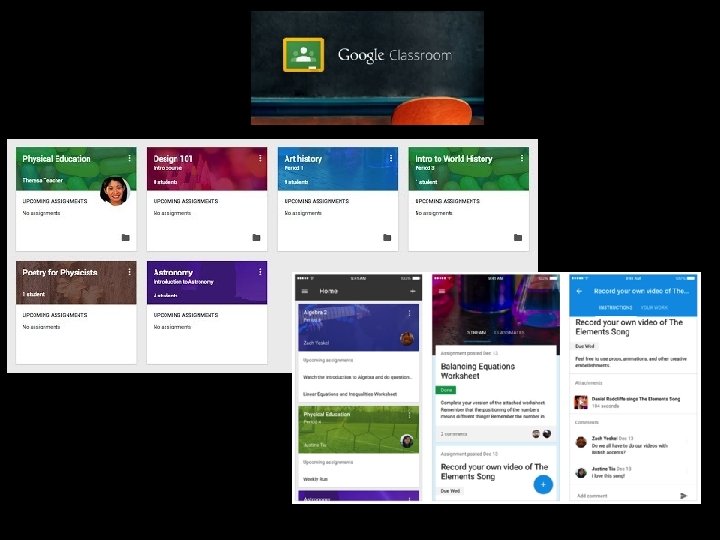Open the Algebra 2 mobile card's overflow menu
Viewport: 720px width, 540px height.
[x=409, y=313]
